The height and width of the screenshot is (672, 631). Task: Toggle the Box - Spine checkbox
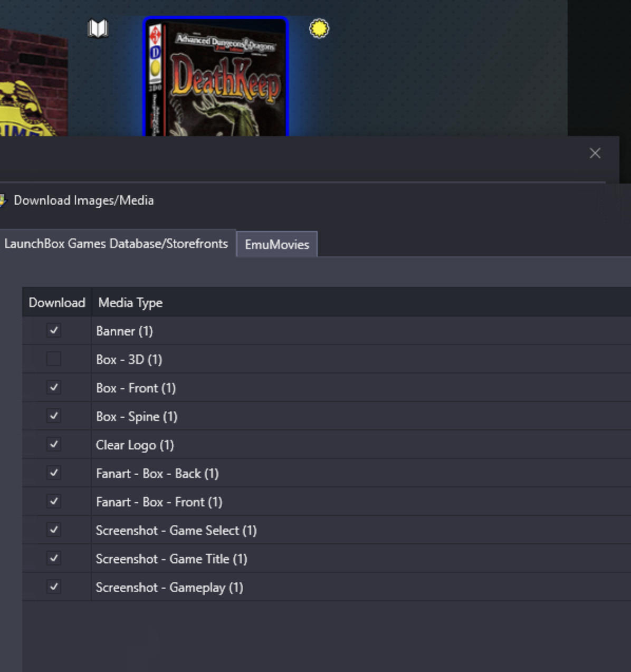pyautogui.click(x=54, y=416)
